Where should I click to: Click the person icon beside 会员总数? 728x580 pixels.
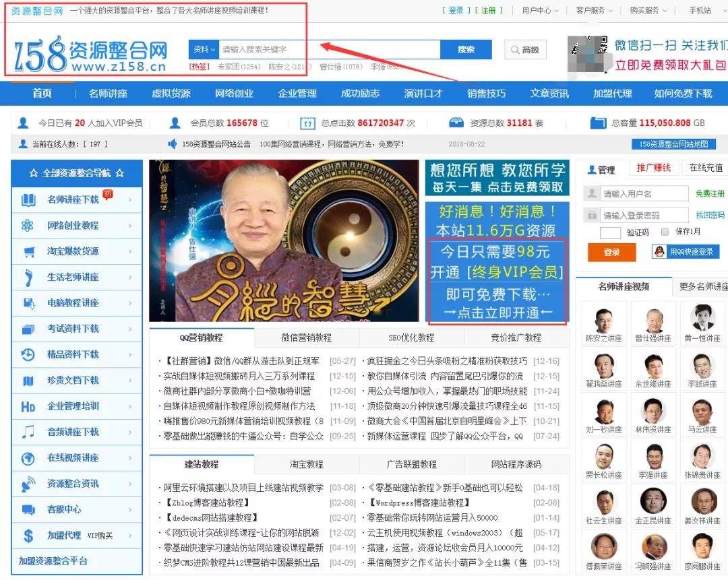click(175, 123)
